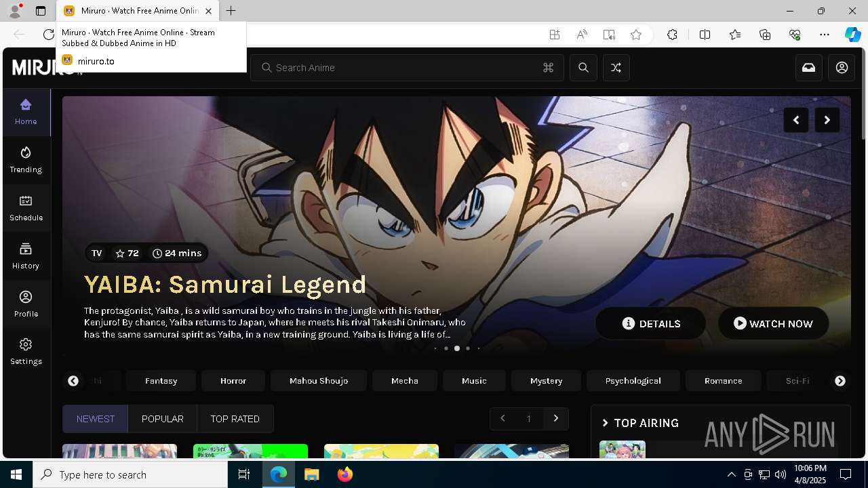This screenshot has width=868, height=488.
Task: Expand the TOP AIRING section chevron
Action: click(606, 423)
